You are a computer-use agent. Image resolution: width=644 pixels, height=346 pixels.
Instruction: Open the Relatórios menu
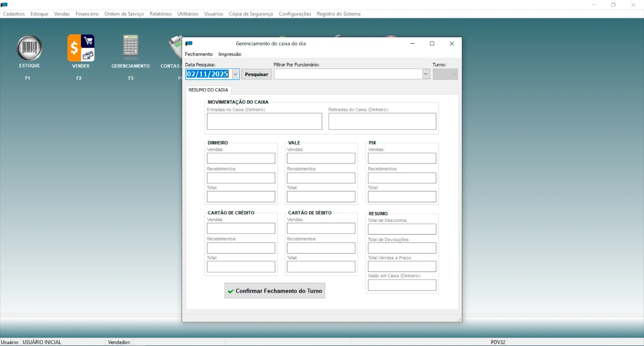161,14
